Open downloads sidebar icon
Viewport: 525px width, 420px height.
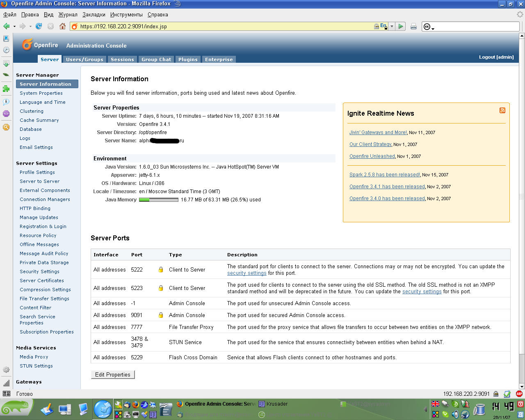[6, 64]
